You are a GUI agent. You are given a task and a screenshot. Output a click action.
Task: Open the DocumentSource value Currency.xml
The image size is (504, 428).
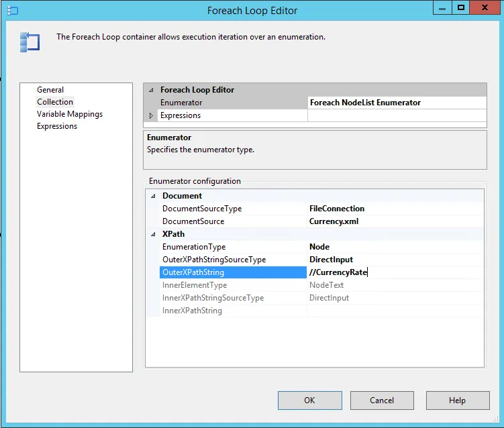pos(395,221)
